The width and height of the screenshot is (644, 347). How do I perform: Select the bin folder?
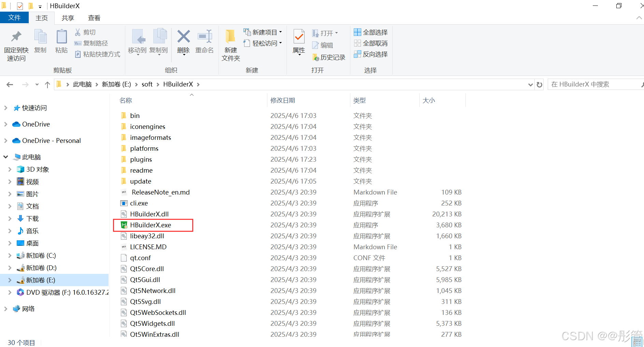pos(135,116)
